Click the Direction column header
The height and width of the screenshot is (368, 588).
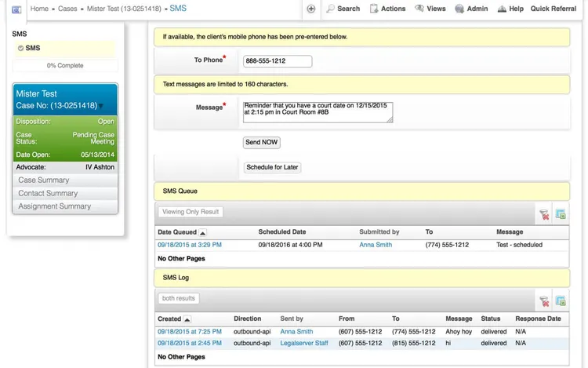click(248, 319)
